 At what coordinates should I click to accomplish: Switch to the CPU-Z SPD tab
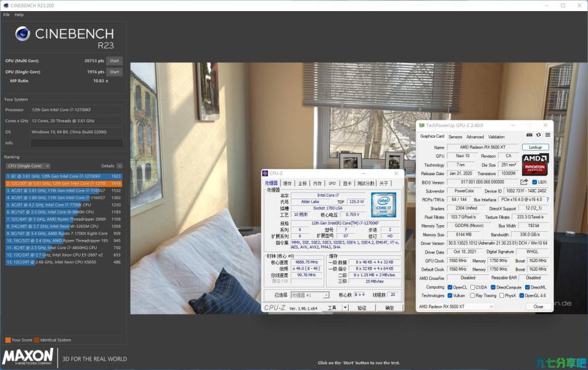(332, 184)
